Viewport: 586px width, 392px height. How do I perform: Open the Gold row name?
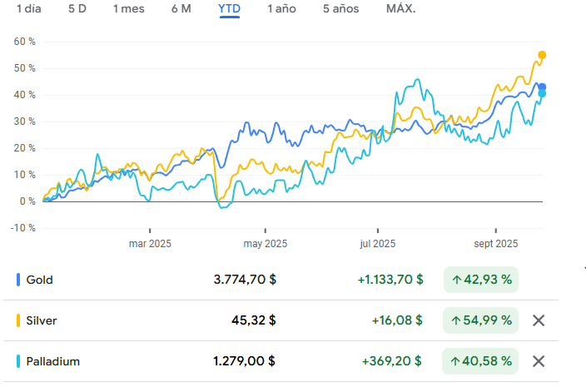(39, 280)
